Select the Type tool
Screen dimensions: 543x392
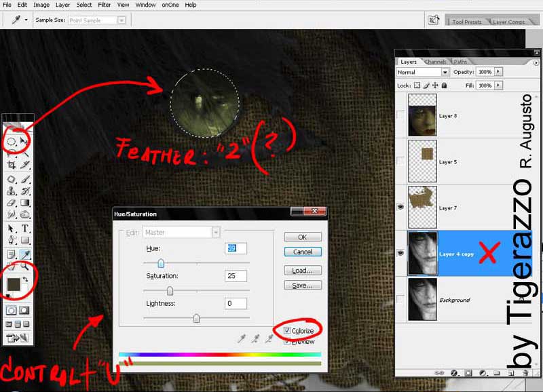point(24,229)
